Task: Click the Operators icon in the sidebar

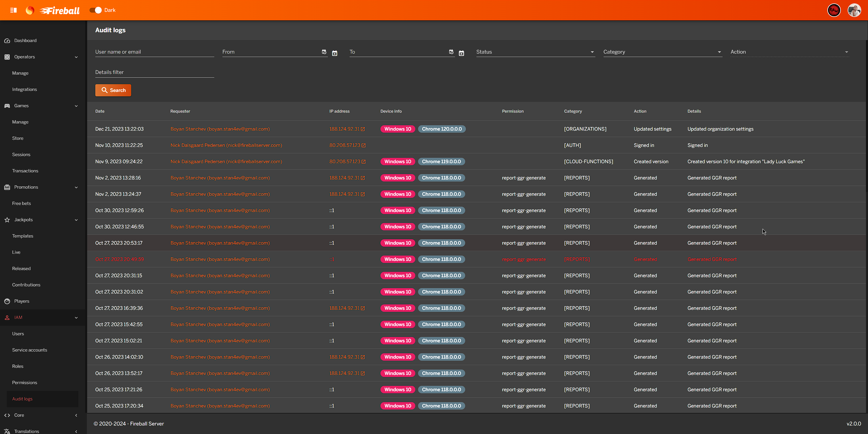Action: click(x=7, y=57)
